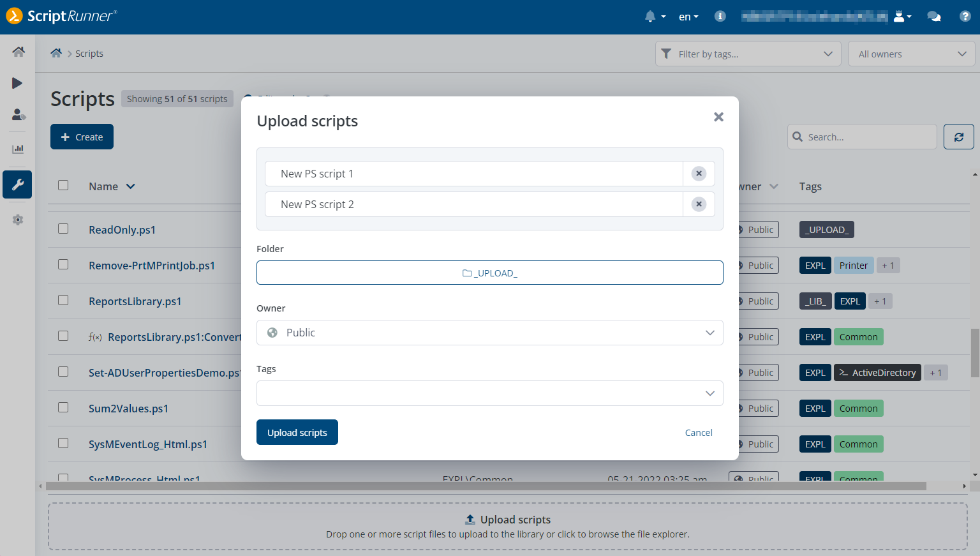Open the Filter by tags dropdown
The width and height of the screenshot is (980, 556).
[x=748, y=54]
